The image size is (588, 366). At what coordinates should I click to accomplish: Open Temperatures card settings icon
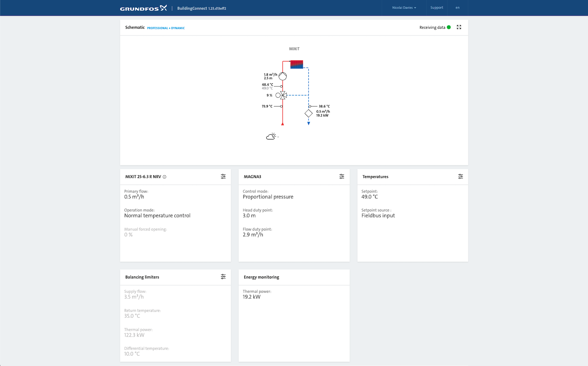click(460, 176)
